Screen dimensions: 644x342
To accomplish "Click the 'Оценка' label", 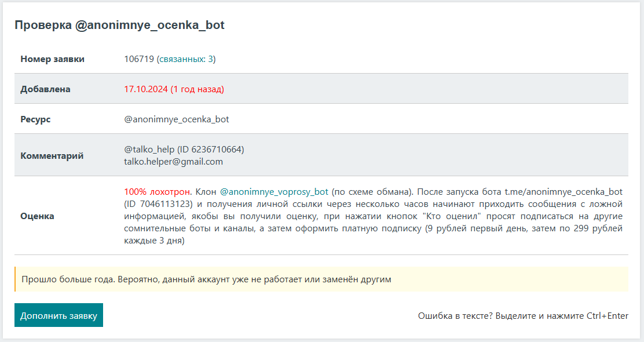I will click(x=37, y=216).
